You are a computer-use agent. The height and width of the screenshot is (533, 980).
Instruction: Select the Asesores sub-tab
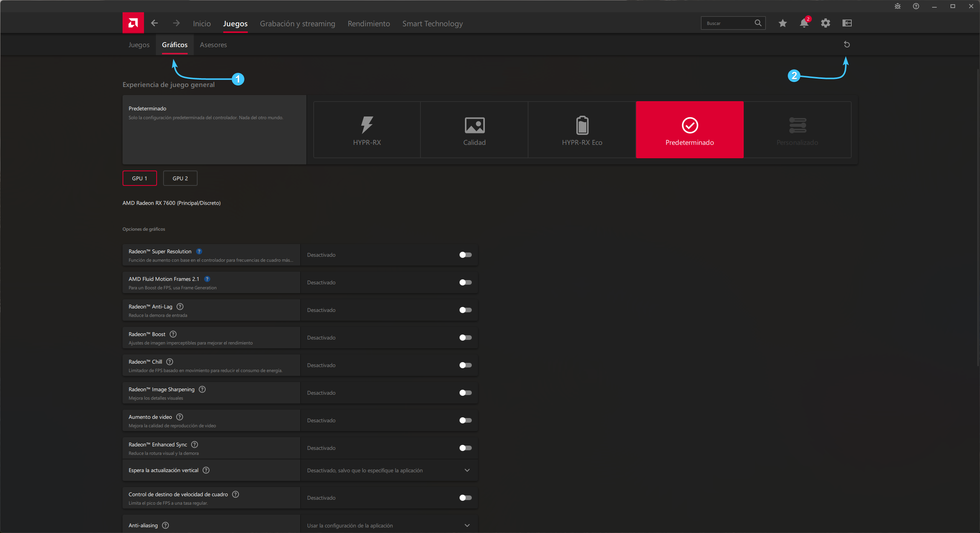pos(213,45)
